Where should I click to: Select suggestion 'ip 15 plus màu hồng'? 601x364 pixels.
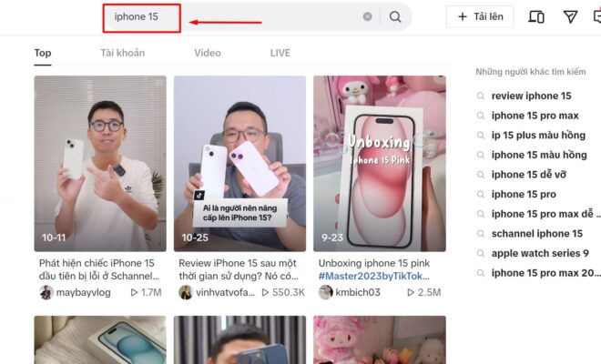click(x=538, y=135)
